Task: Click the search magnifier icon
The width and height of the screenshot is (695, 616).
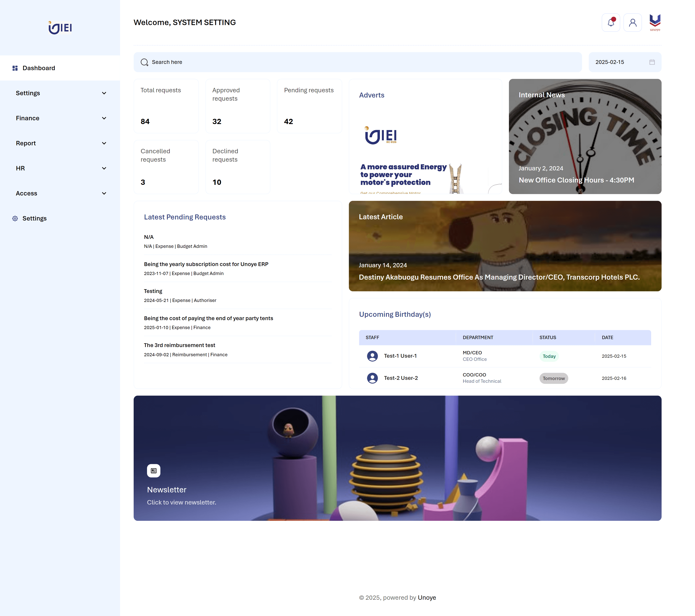Action: pos(144,62)
